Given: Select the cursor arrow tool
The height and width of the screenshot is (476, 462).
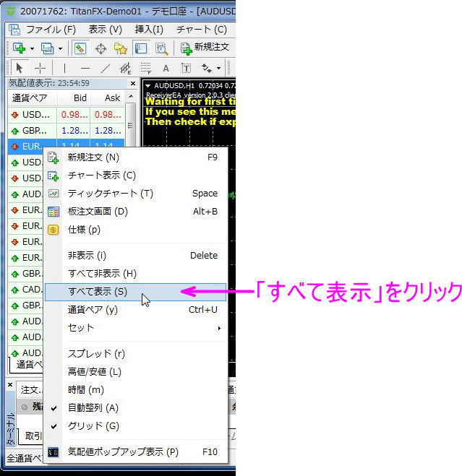Looking at the screenshot, I should [19, 68].
